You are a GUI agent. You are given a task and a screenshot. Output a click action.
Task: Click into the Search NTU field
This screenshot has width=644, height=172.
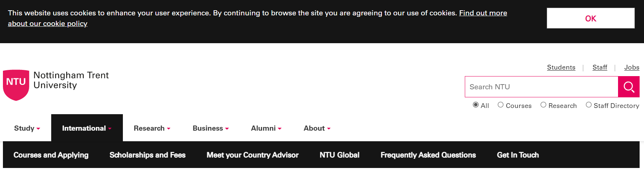click(x=541, y=87)
